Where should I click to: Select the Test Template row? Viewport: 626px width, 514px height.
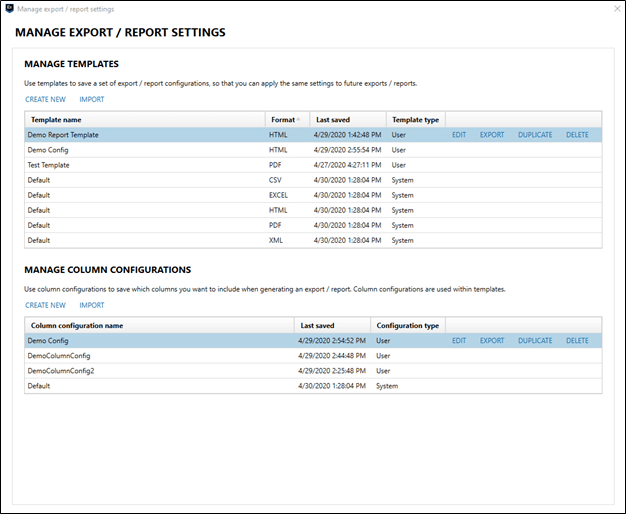pos(313,165)
